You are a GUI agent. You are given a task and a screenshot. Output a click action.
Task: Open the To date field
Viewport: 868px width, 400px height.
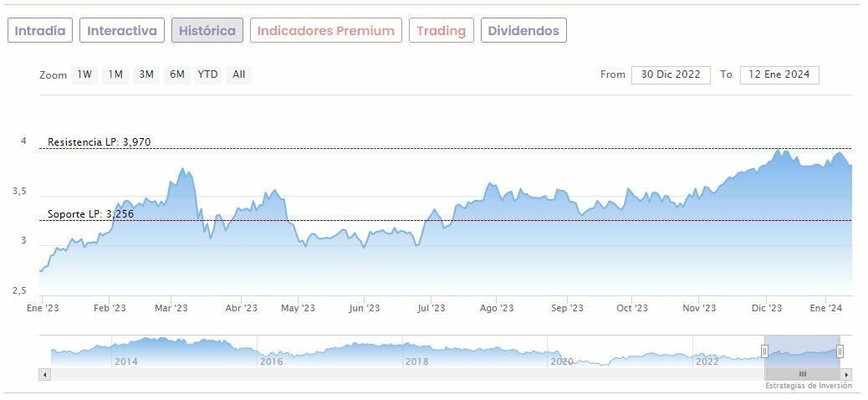point(779,74)
